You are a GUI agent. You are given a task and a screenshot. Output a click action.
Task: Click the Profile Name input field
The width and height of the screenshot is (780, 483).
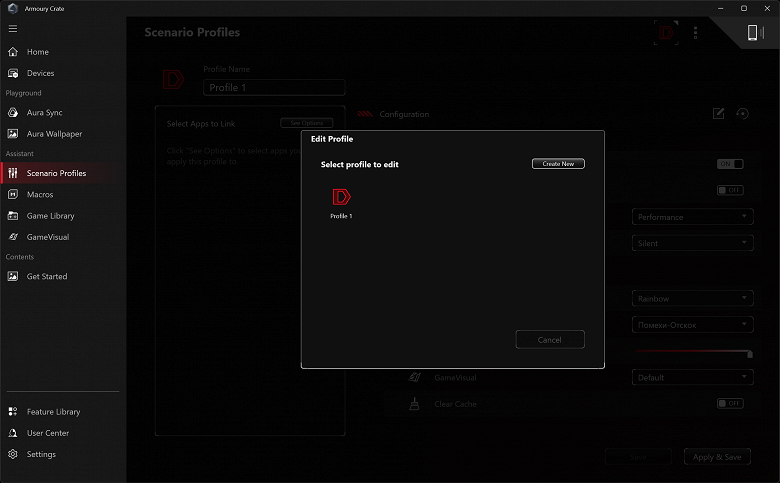click(274, 88)
